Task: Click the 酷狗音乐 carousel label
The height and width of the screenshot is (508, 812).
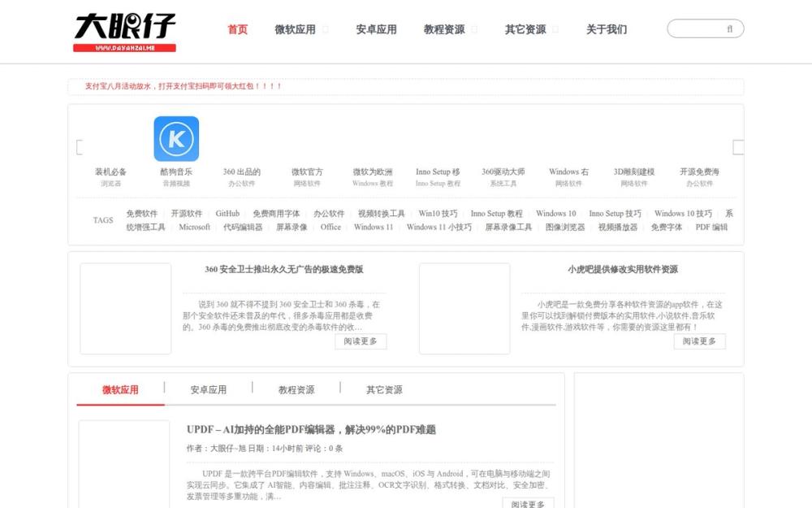Action: click(x=176, y=172)
